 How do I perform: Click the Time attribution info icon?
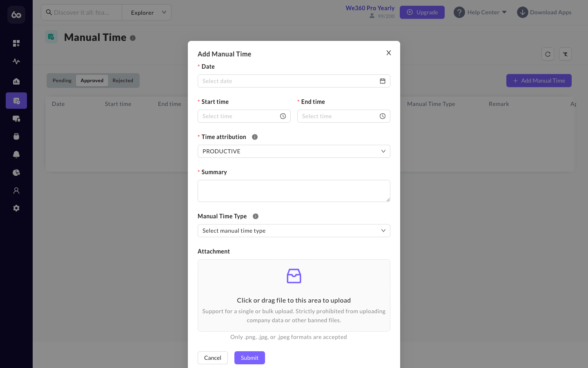point(255,137)
